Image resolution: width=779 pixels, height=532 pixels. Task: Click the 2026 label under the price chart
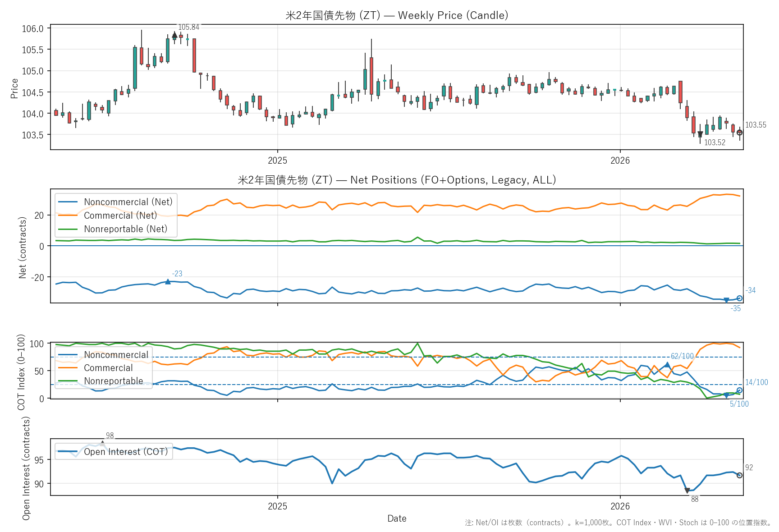pos(620,161)
